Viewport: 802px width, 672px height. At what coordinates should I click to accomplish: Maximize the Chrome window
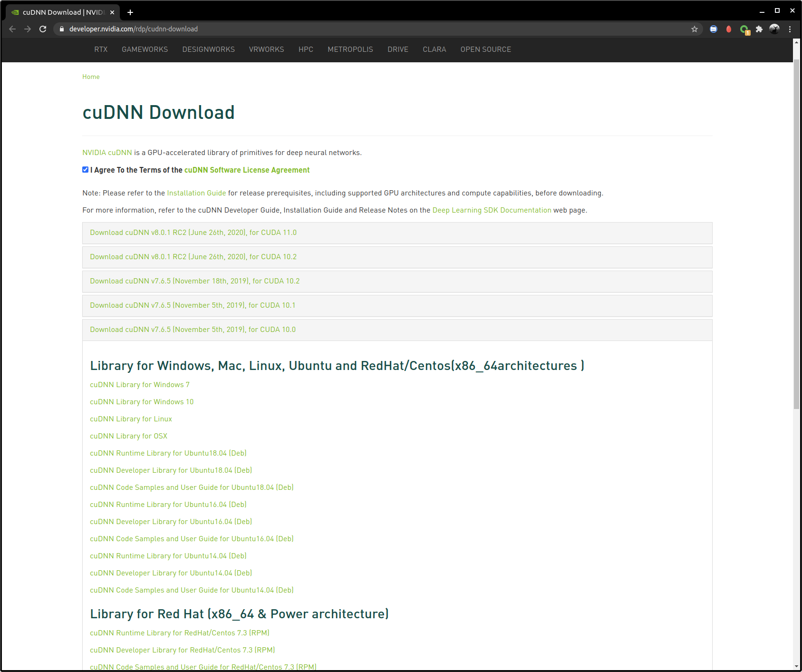click(x=777, y=10)
